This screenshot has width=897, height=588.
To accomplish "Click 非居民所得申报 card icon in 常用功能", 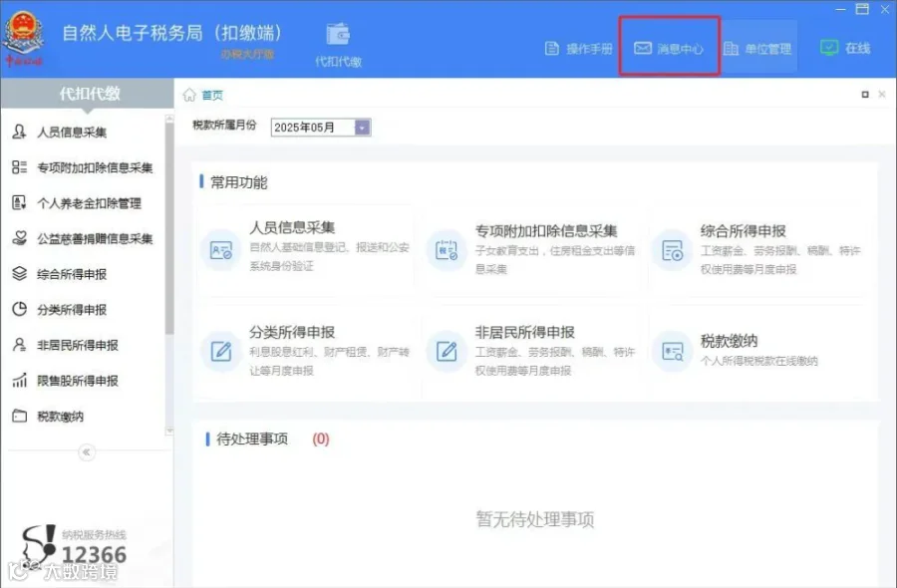I will click(447, 351).
